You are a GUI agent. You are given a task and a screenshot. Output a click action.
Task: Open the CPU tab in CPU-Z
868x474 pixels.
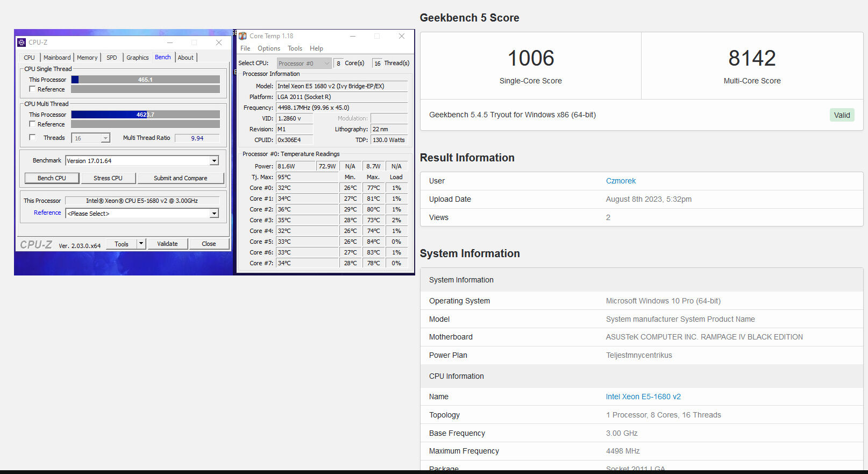click(x=30, y=58)
